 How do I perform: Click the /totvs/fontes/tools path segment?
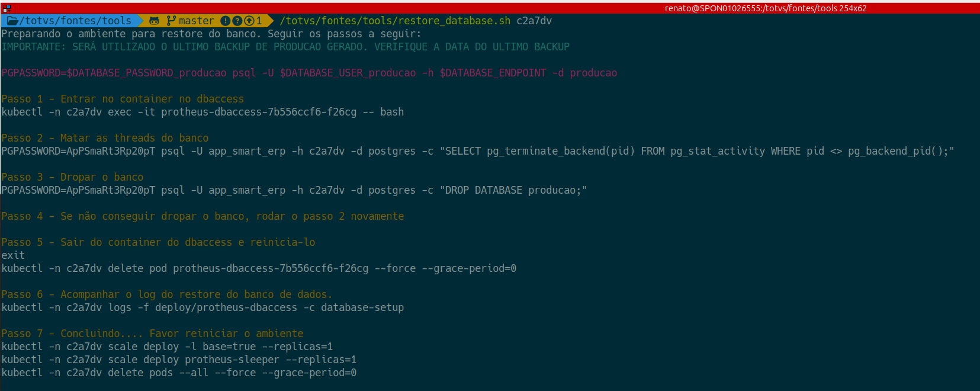[78, 21]
